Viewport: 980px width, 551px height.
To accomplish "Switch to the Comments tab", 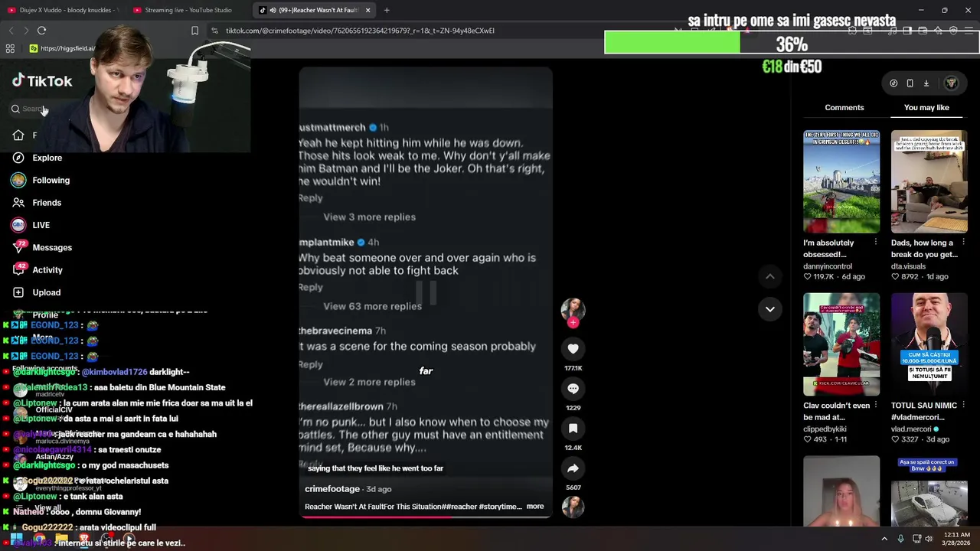I will tap(844, 107).
